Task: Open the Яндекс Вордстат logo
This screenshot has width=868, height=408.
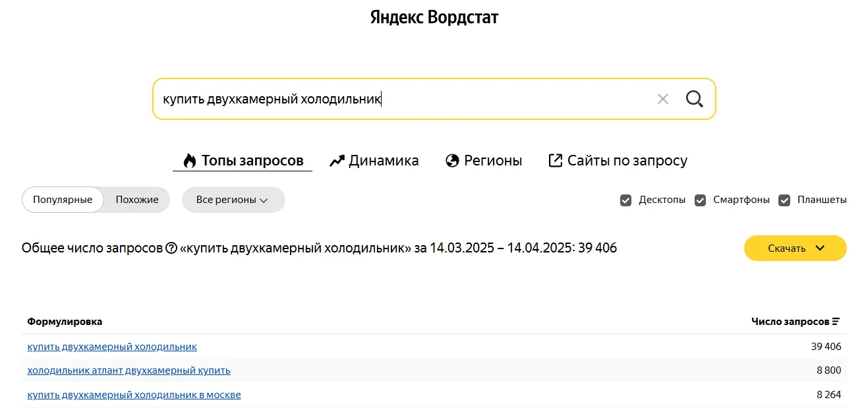Action: [x=434, y=17]
